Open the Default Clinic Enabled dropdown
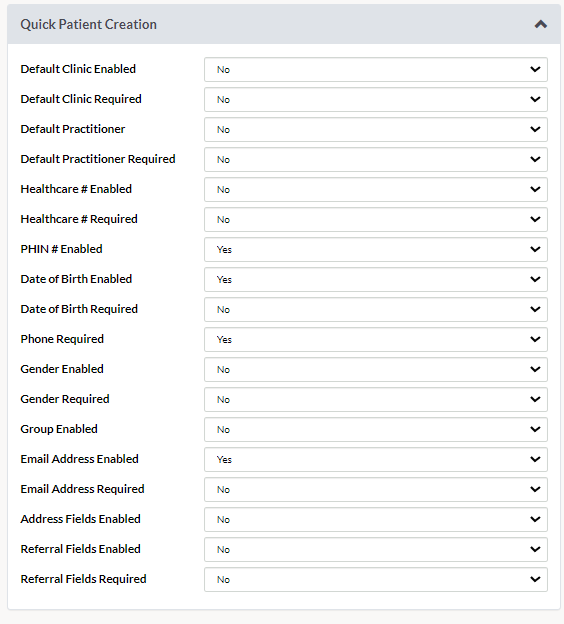This screenshot has height=624, width=564. 376,70
